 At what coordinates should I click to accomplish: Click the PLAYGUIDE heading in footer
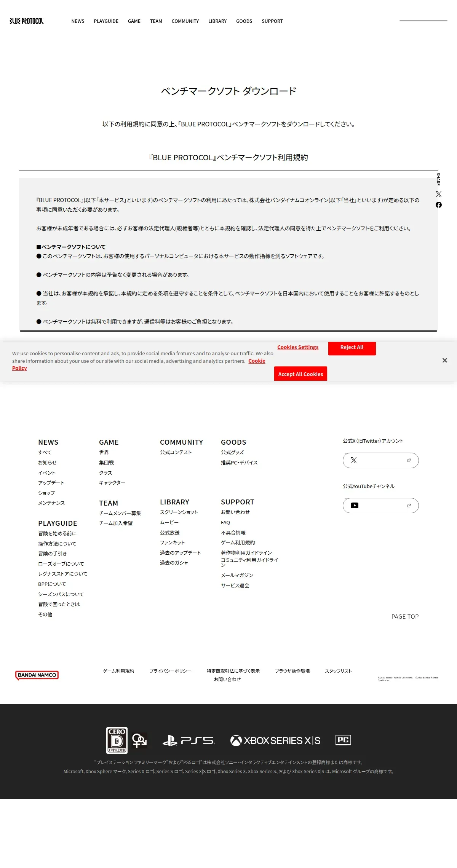click(58, 523)
